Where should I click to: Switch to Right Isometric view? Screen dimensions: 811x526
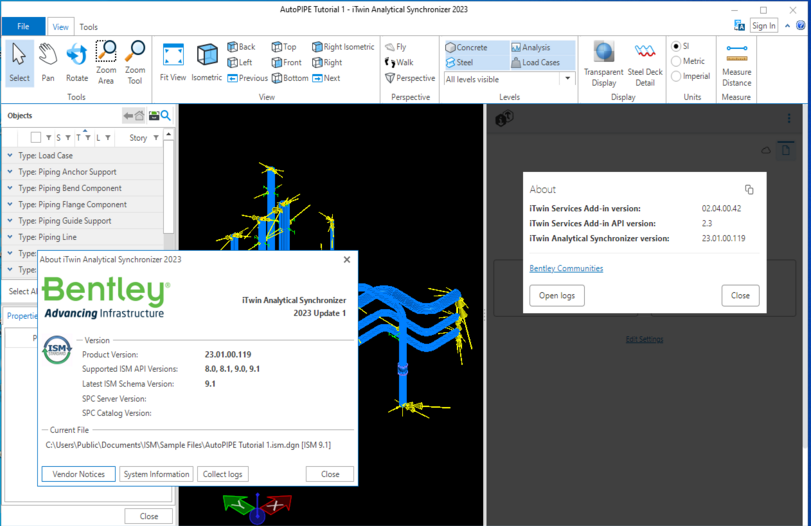coord(343,47)
